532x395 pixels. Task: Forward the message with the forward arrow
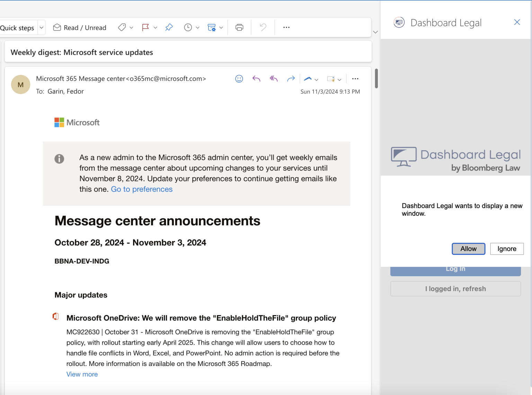(291, 79)
